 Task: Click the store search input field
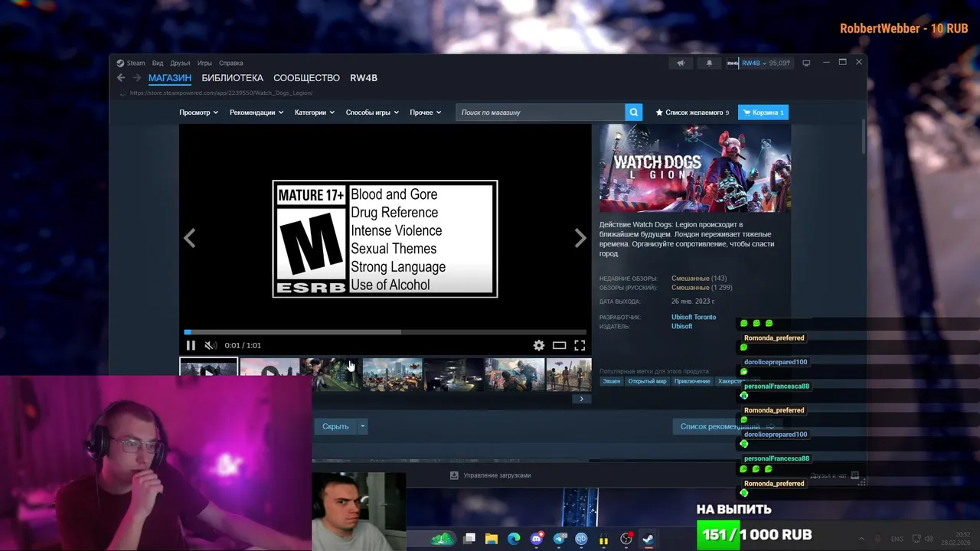click(x=540, y=112)
